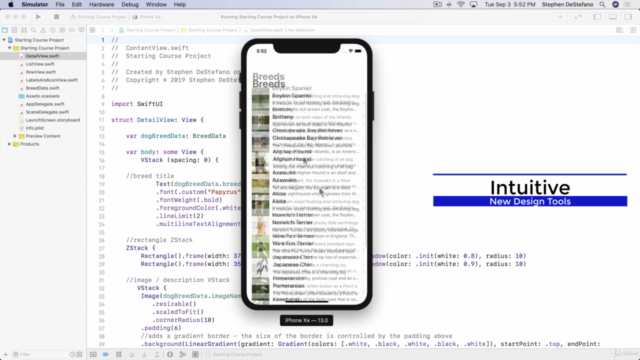Image resolution: width=640 pixels, height=360 pixels.
Task: Open the scheme selector Starting Course Project
Action: coord(98,17)
